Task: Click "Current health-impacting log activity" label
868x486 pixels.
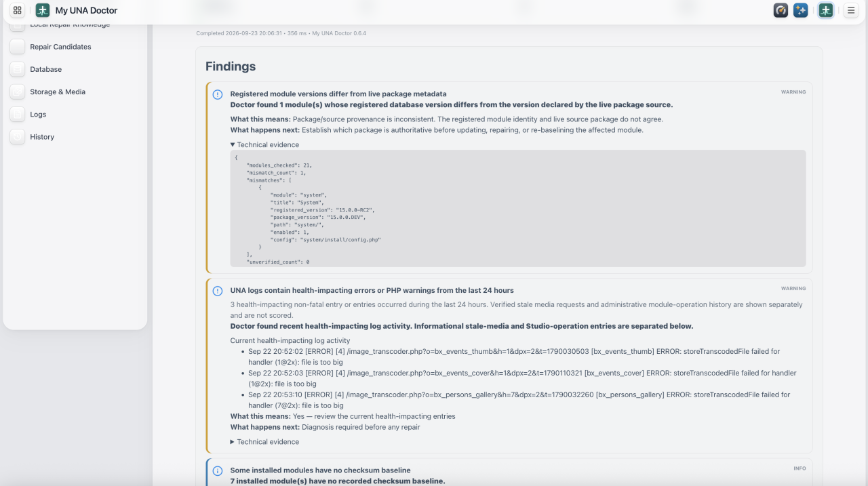Action: pyautogui.click(x=290, y=340)
